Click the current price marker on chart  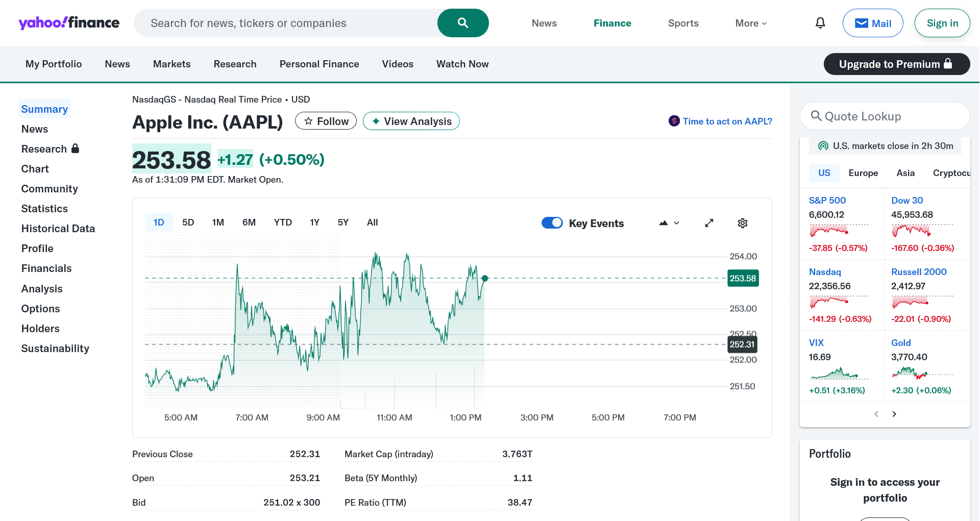click(485, 278)
